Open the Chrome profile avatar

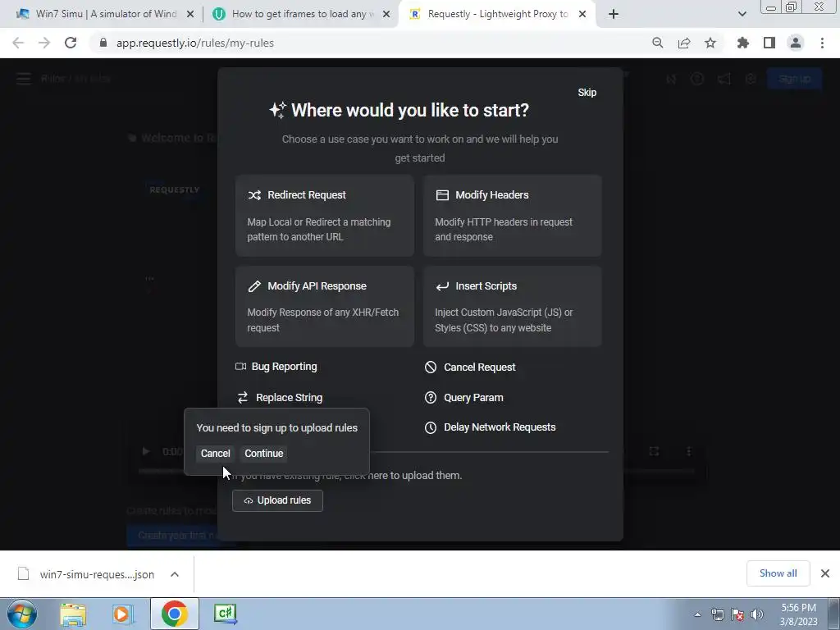tap(796, 43)
